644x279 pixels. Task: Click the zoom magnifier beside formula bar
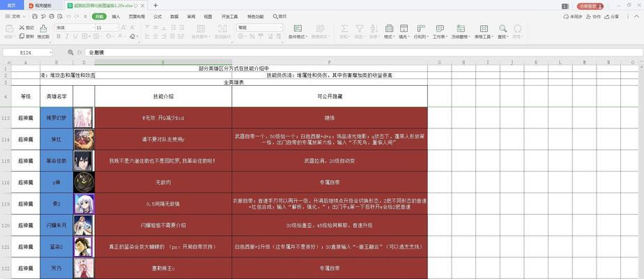pos(70,52)
